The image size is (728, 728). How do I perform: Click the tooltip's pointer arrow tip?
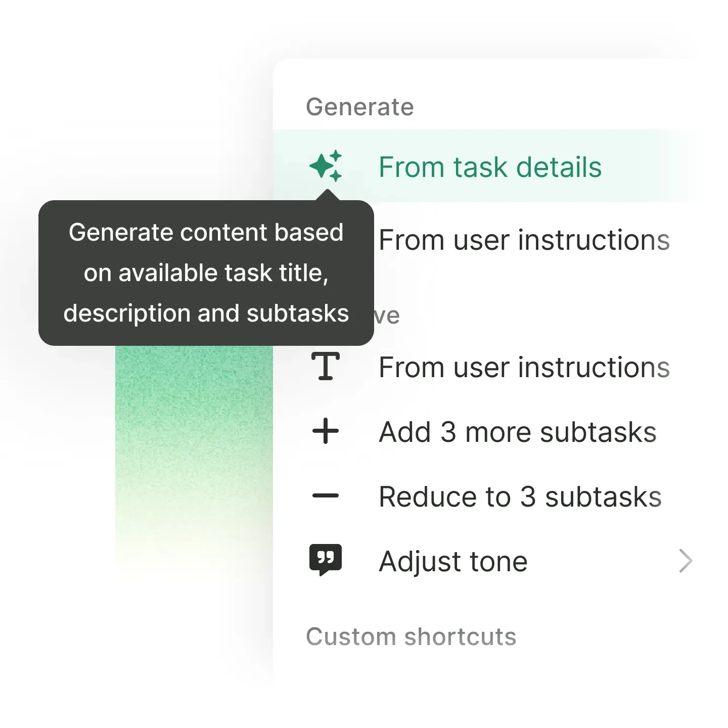(328, 193)
